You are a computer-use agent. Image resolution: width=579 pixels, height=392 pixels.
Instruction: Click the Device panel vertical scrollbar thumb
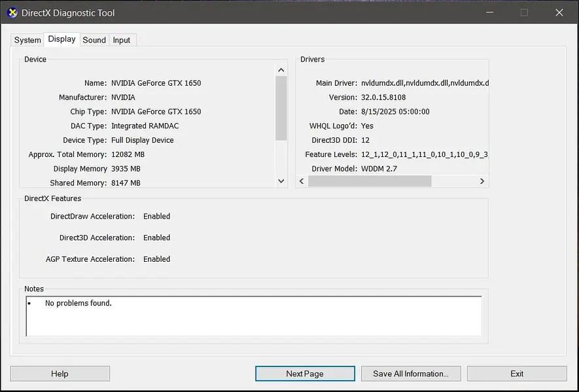pos(281,108)
